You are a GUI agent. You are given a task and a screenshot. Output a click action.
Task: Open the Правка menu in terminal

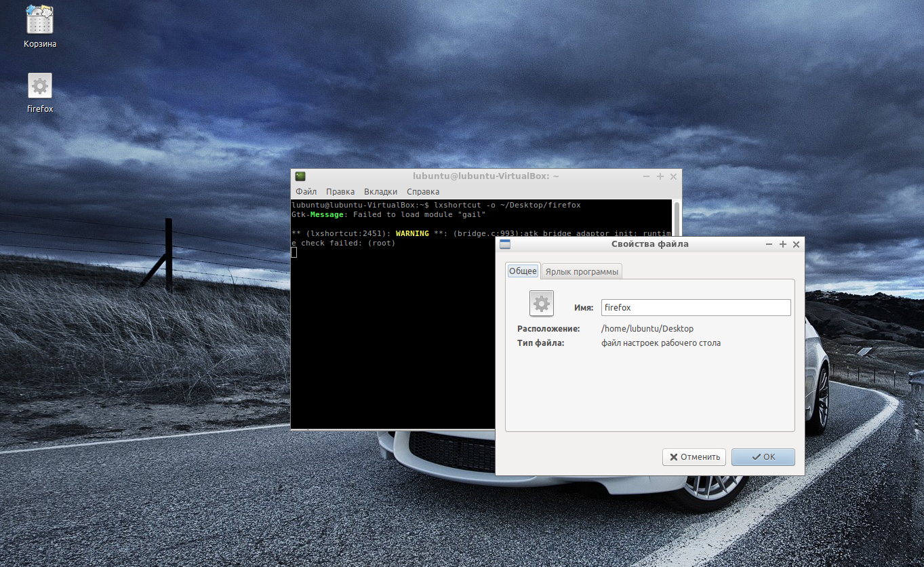[x=340, y=192]
